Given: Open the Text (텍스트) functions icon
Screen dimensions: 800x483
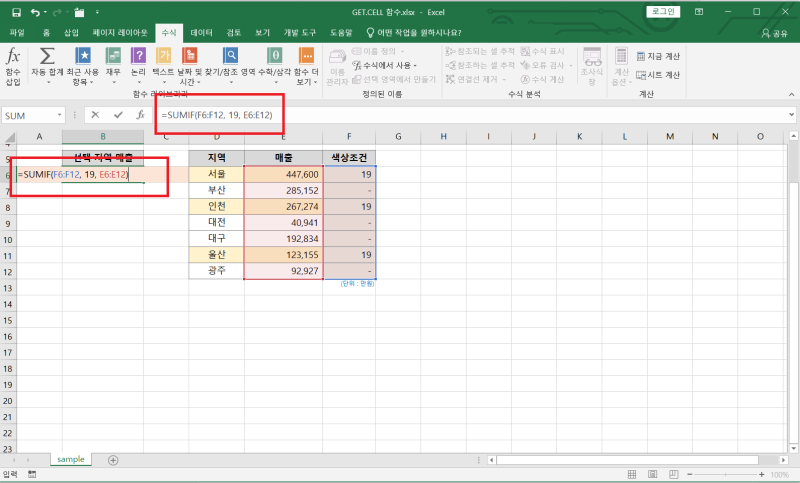Looking at the screenshot, I should point(163,56).
